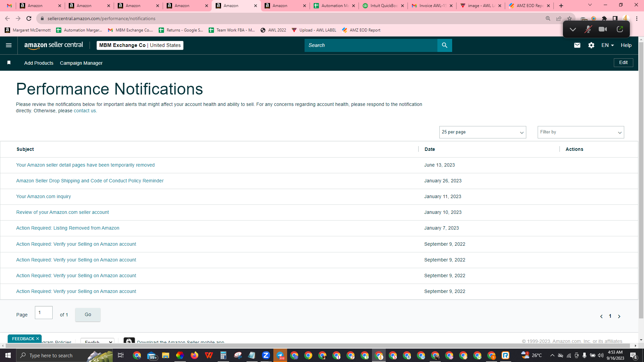Switch to the Invoice AWL Gmail tab
Image resolution: width=644 pixels, height=362 pixels.
(x=432, y=6)
